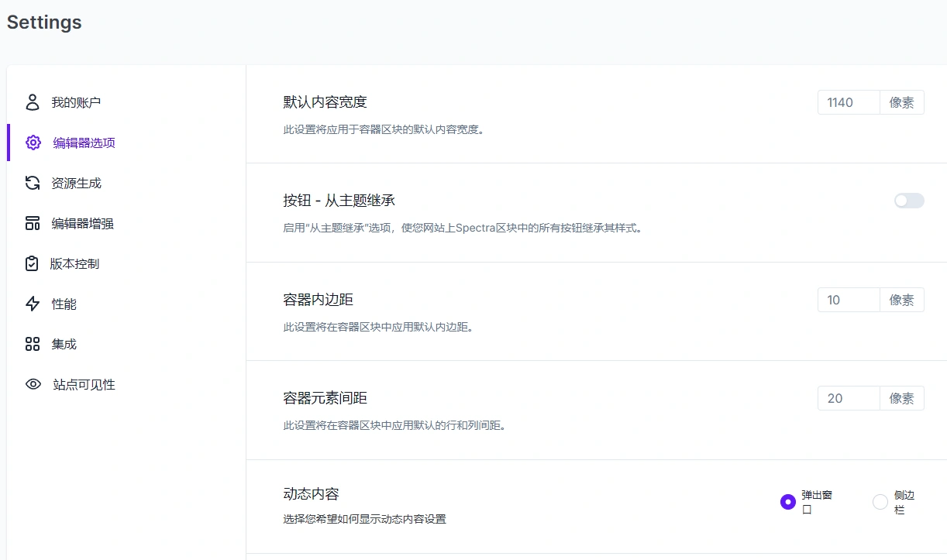Image resolution: width=947 pixels, height=560 pixels.
Task: Select the 弹出窗口 radio button
Action: point(788,502)
